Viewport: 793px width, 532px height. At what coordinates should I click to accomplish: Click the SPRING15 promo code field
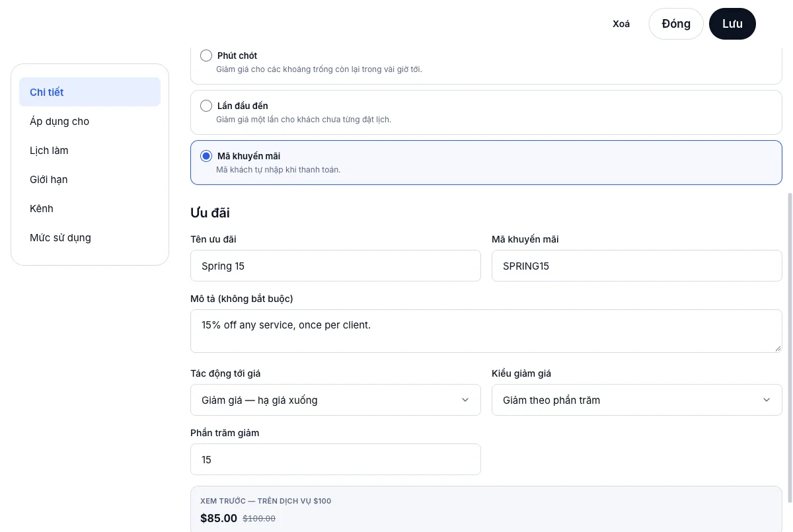point(637,266)
